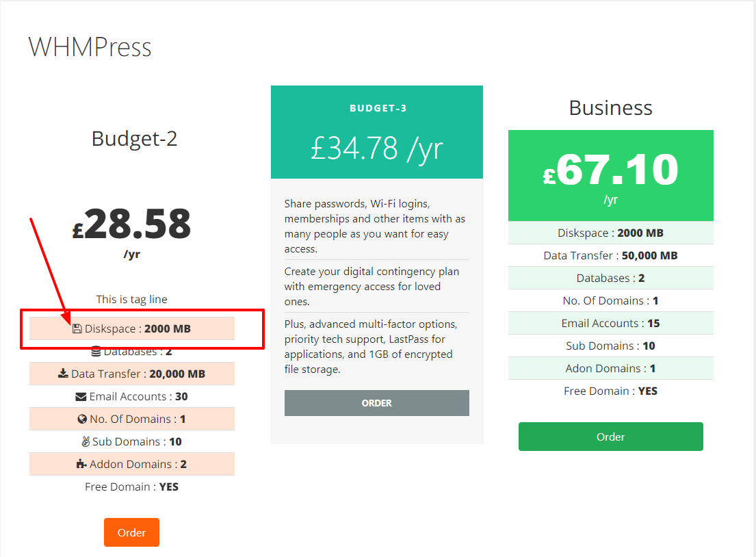Screen dimensions: 756x557
Task: Click the download icon next to Data Transfer
Action: [x=63, y=374]
